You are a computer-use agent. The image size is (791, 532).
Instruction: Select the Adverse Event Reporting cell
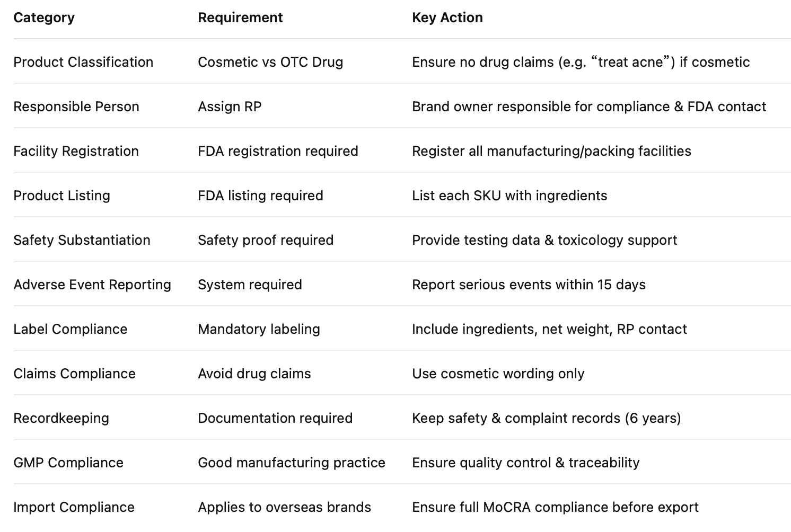point(92,285)
